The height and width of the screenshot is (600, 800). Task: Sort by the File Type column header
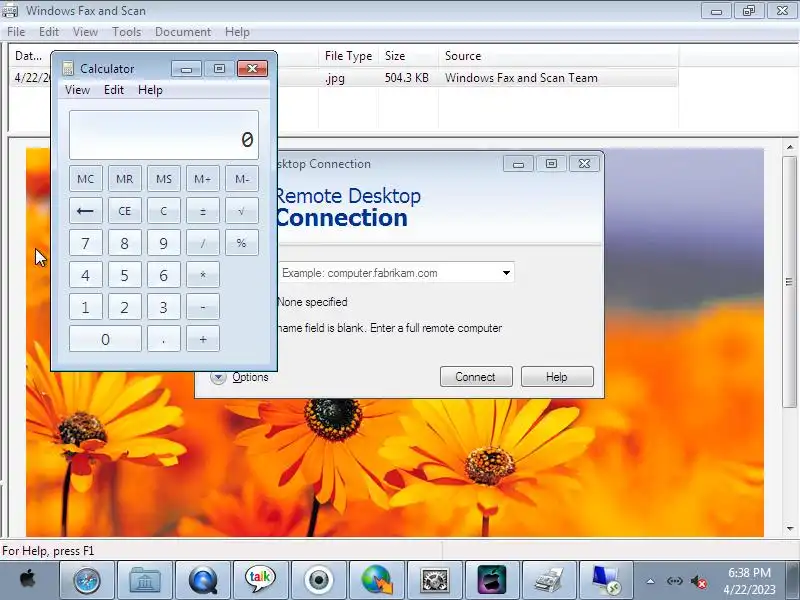coord(348,56)
